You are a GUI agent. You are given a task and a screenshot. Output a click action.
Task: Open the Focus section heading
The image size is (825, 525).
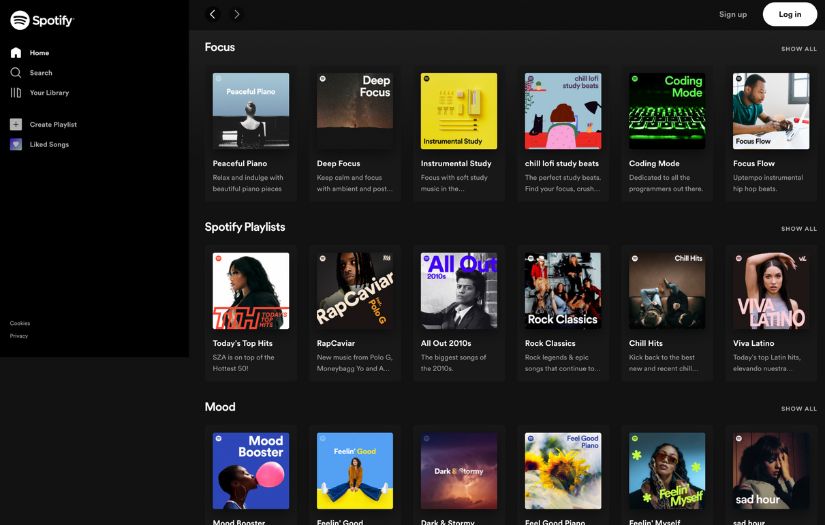click(x=220, y=47)
